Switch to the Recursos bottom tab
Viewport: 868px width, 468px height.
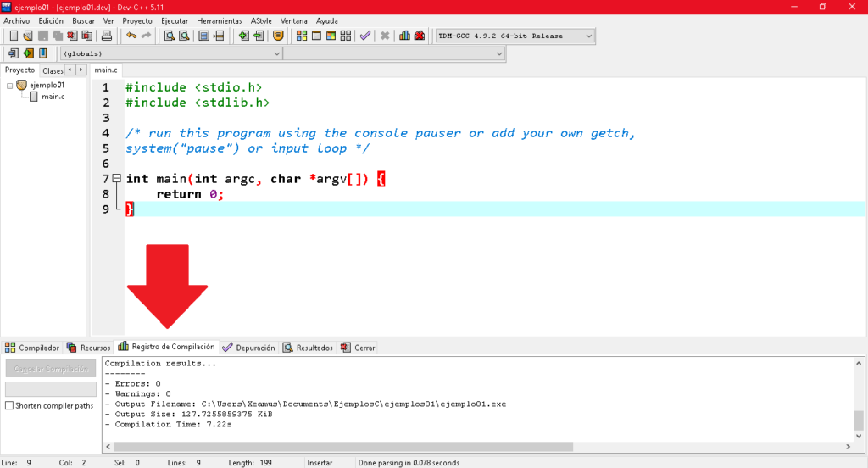point(88,348)
